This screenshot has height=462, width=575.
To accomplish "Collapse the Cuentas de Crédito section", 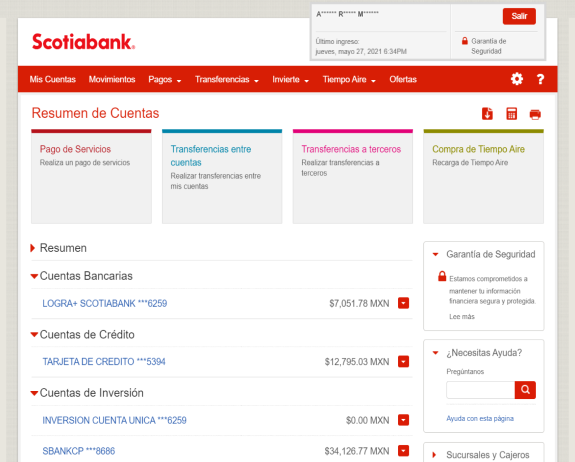I will pos(34,334).
